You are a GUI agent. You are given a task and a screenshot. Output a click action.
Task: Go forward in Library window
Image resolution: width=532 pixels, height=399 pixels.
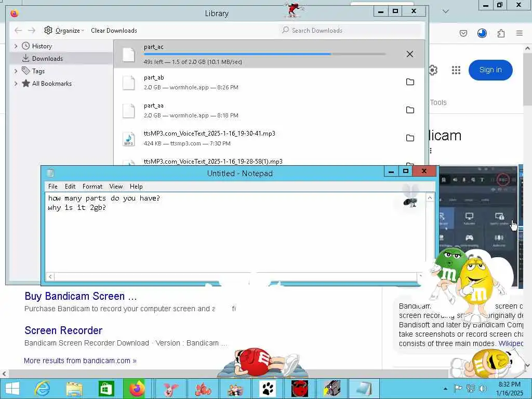pos(32,31)
